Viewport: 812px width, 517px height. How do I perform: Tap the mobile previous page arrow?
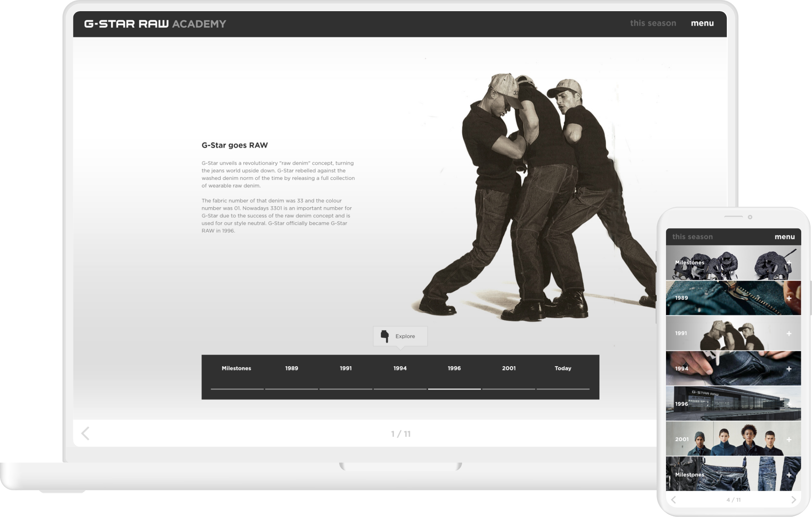(x=674, y=500)
